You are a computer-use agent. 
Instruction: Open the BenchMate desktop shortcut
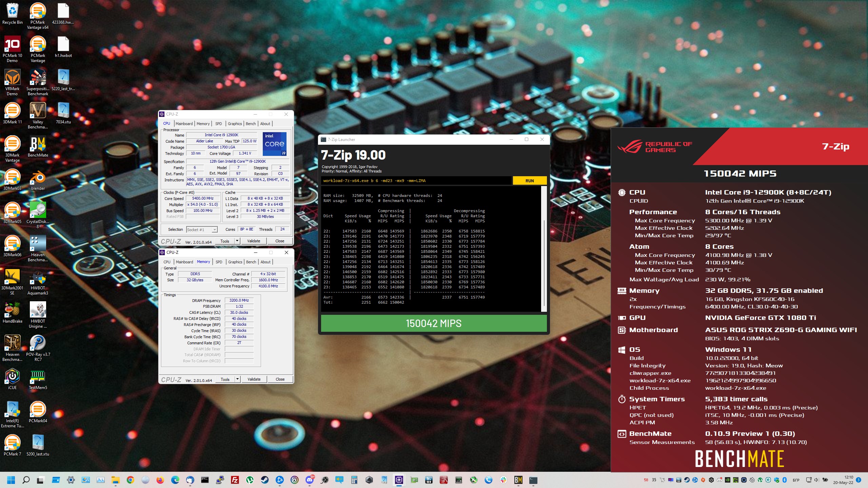38,146
